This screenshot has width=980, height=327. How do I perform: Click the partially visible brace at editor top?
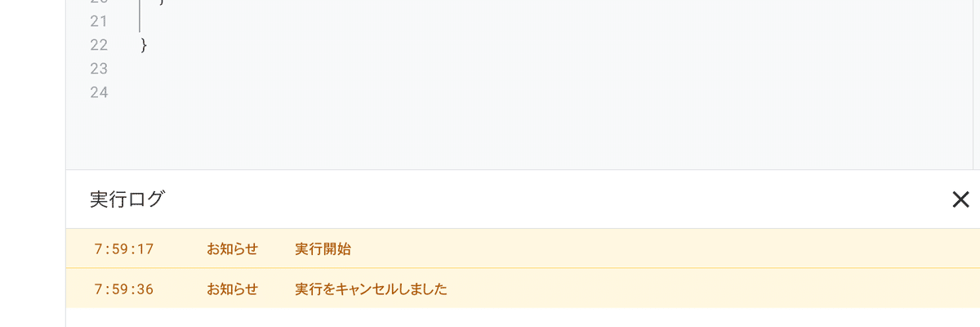coord(161,2)
